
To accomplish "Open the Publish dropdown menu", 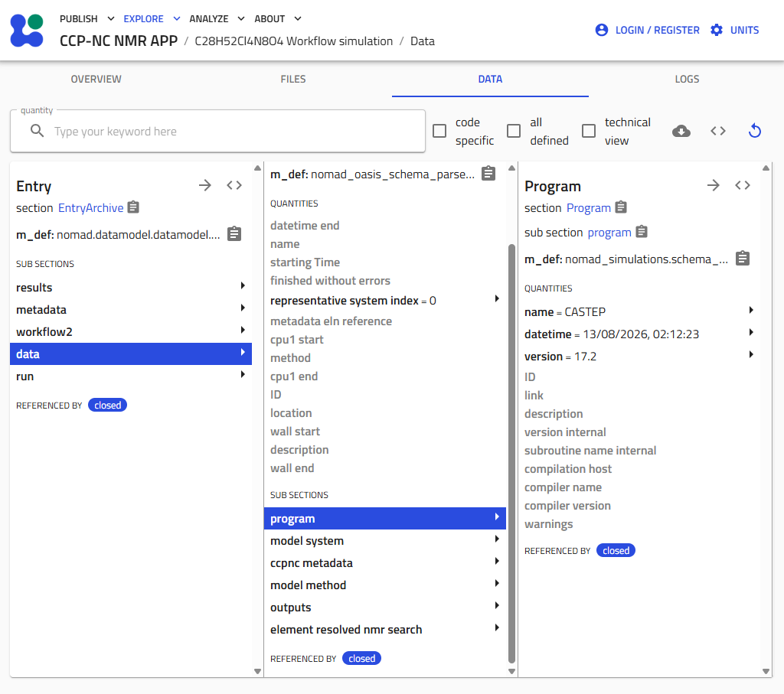I will tap(87, 19).
